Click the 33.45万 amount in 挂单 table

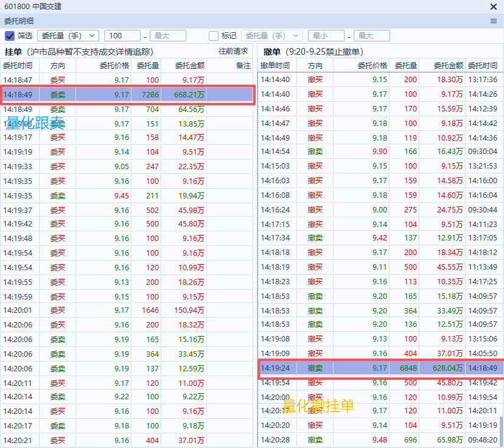(x=191, y=354)
